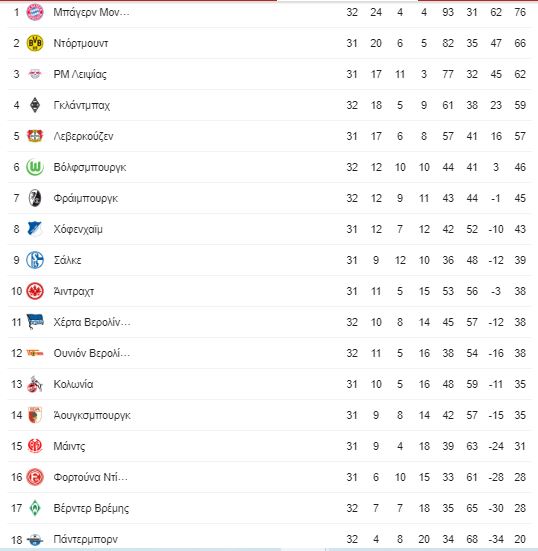Select the Κολωνία team name

click(x=73, y=384)
